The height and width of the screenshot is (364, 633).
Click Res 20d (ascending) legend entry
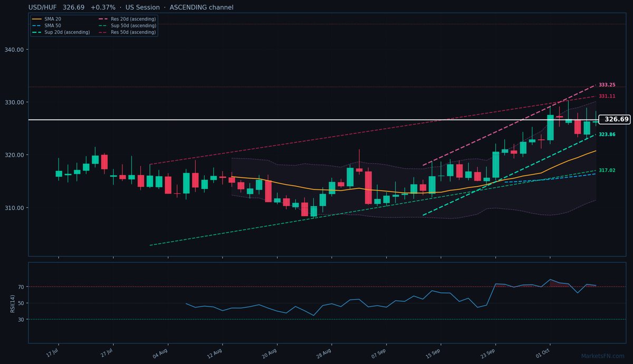(133, 19)
